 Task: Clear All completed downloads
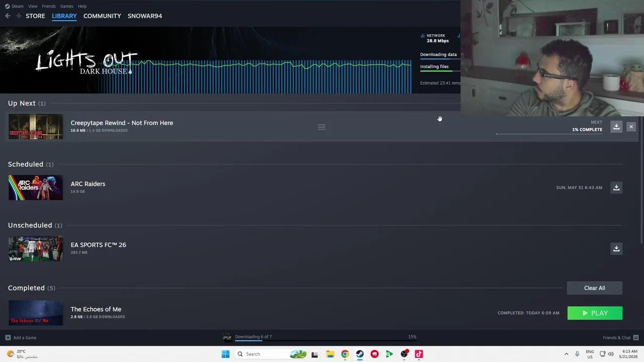(595, 288)
